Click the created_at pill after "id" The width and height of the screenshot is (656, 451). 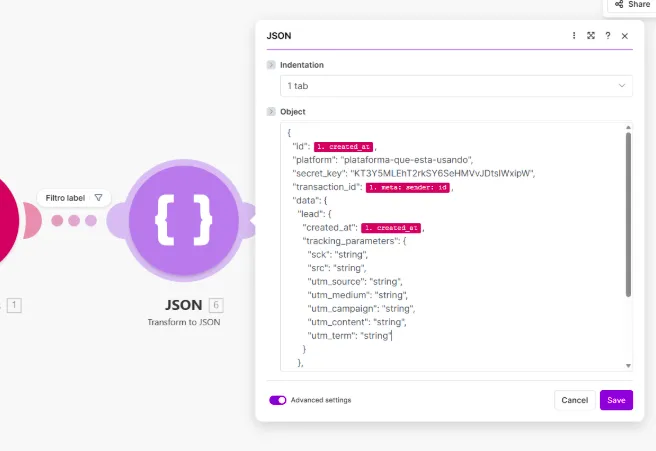[343, 147]
